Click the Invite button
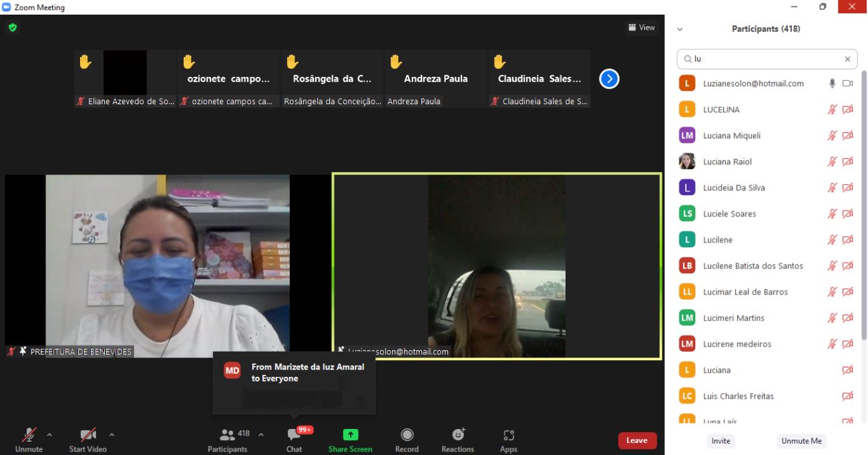Image resolution: width=868 pixels, height=455 pixels. point(720,441)
